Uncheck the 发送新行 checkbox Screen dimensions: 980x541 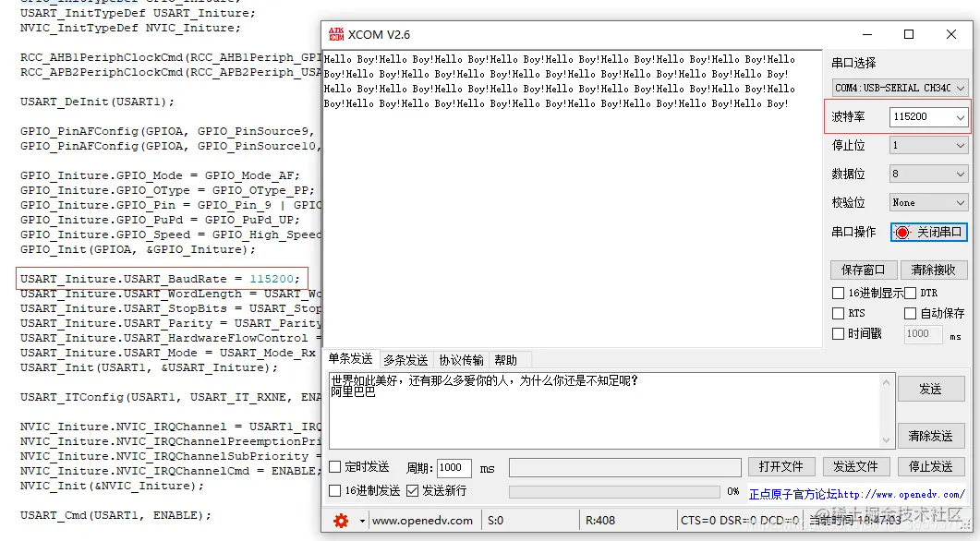coord(413,491)
